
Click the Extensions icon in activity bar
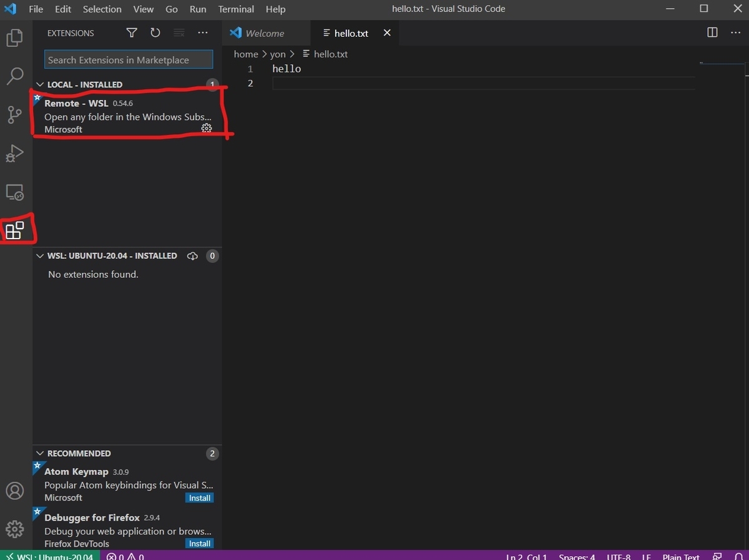(x=15, y=230)
